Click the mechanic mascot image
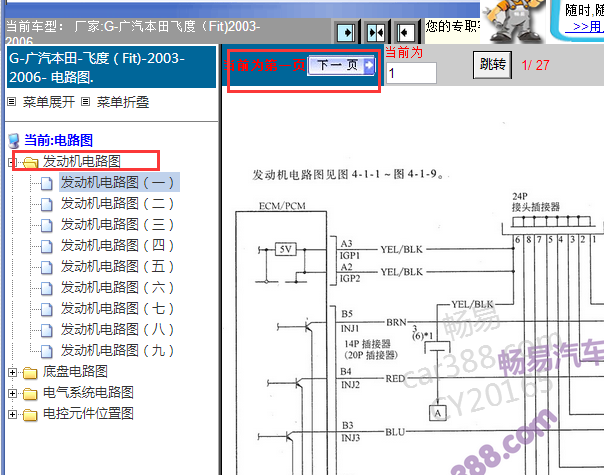Screen dimensions: 604x475 pos(514,20)
